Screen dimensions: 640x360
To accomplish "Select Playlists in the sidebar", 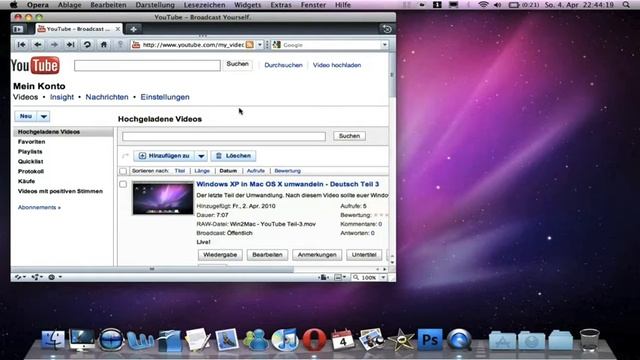I will (x=30, y=152).
